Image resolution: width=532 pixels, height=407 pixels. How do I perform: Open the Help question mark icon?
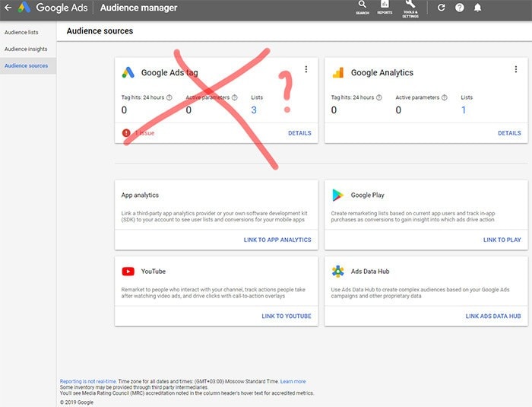pos(460,8)
